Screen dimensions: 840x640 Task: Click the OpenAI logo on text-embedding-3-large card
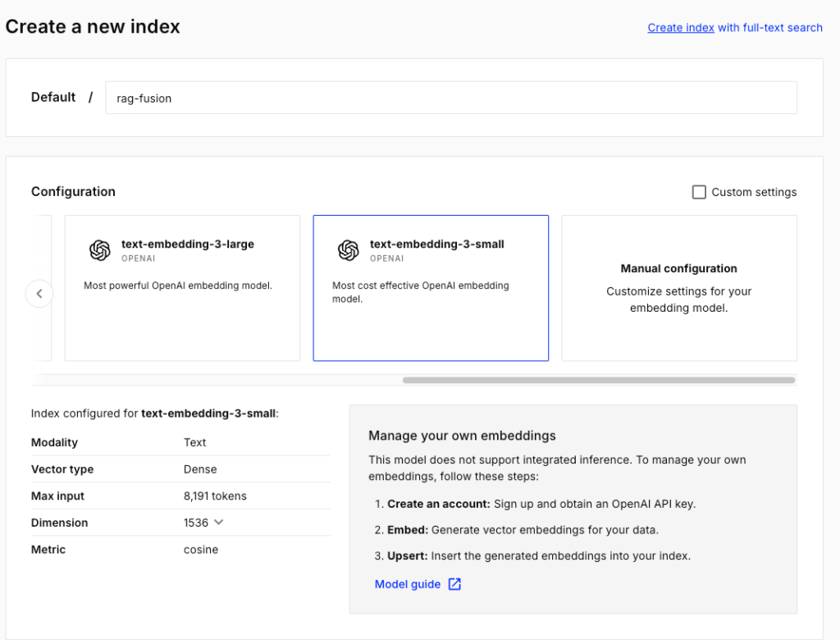pos(99,249)
